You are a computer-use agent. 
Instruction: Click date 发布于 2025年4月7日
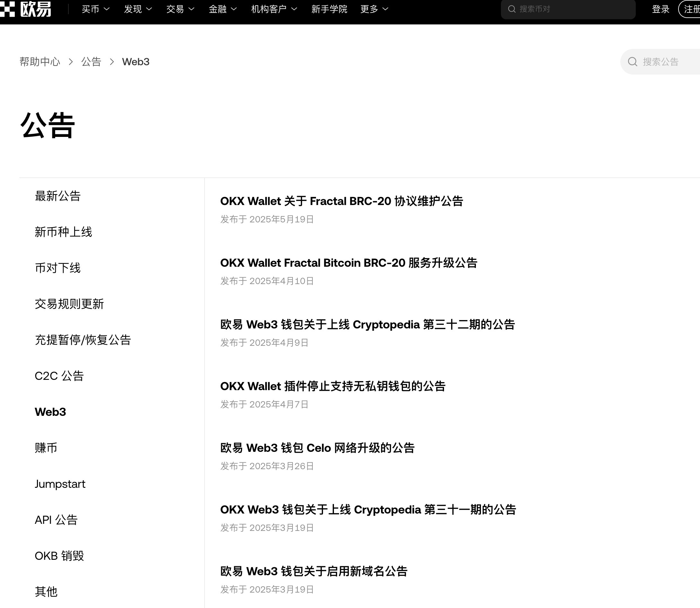(264, 405)
